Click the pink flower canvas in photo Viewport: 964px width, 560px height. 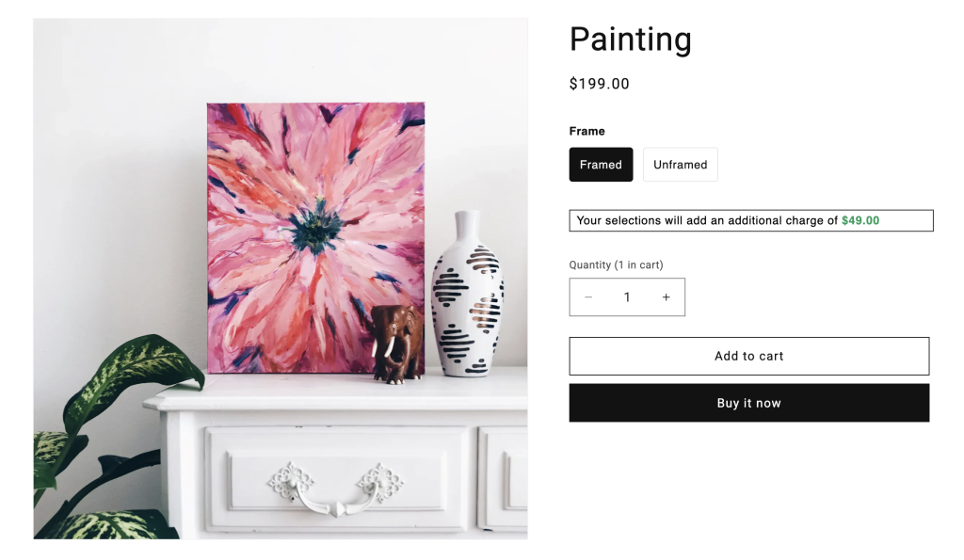point(315,238)
